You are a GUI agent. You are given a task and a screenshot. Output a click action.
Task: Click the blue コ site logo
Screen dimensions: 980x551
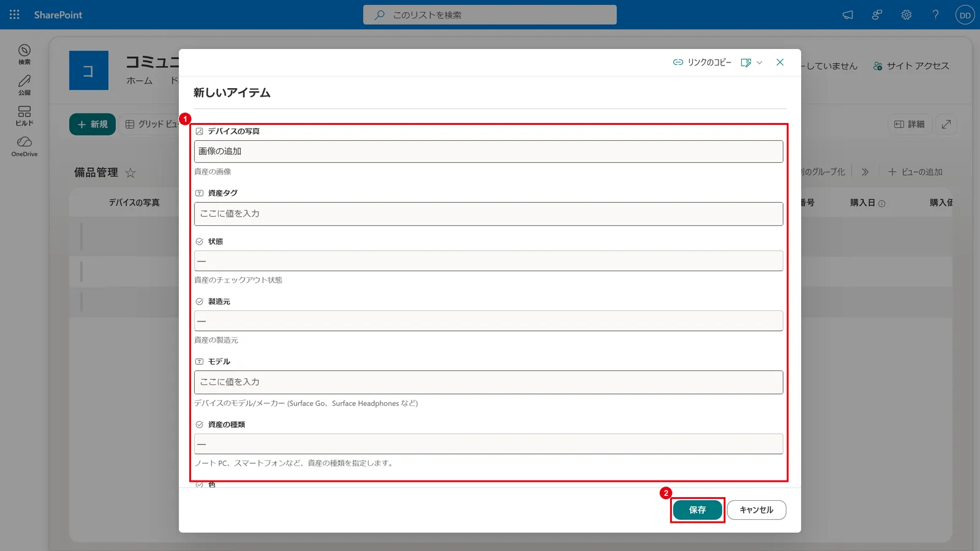click(x=89, y=70)
